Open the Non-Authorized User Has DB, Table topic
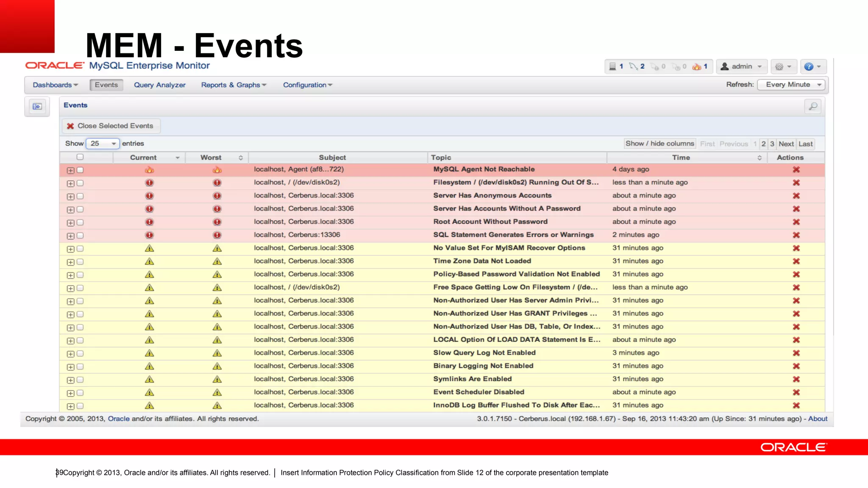This screenshot has width=868, height=488. click(x=517, y=327)
